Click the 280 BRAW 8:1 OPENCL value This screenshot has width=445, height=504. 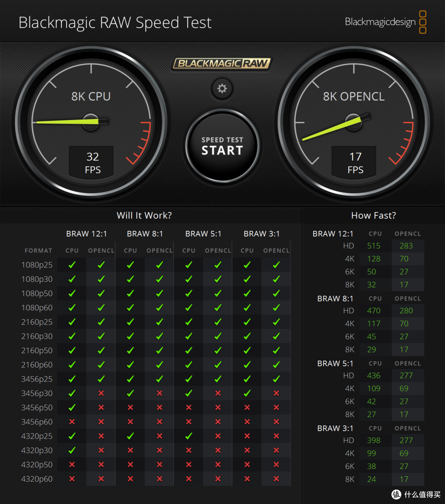(406, 310)
